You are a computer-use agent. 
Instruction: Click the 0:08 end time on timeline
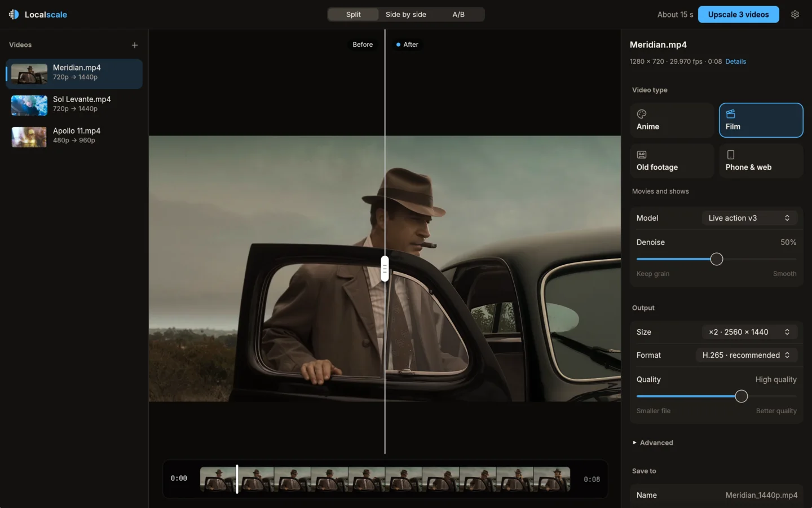592,479
